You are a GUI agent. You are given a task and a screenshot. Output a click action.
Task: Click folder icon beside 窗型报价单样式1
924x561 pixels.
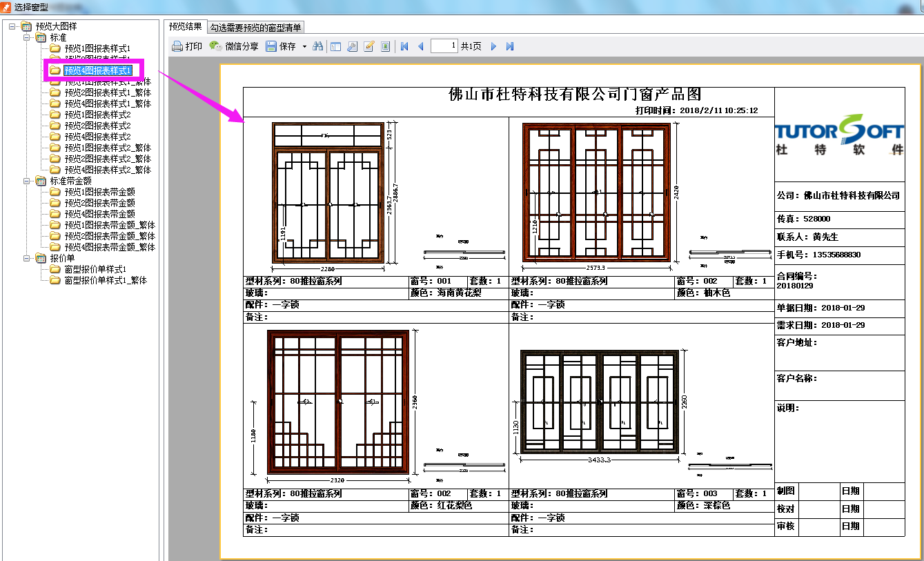point(55,269)
